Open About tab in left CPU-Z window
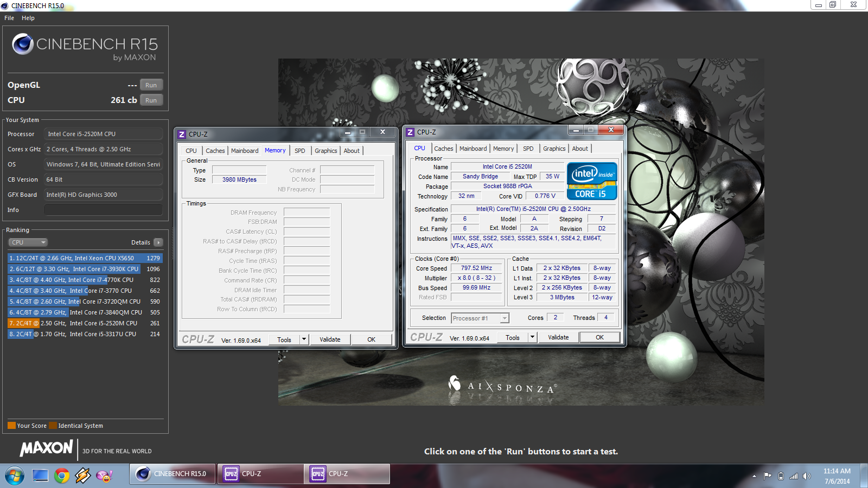This screenshot has height=488, width=868. [x=352, y=151]
